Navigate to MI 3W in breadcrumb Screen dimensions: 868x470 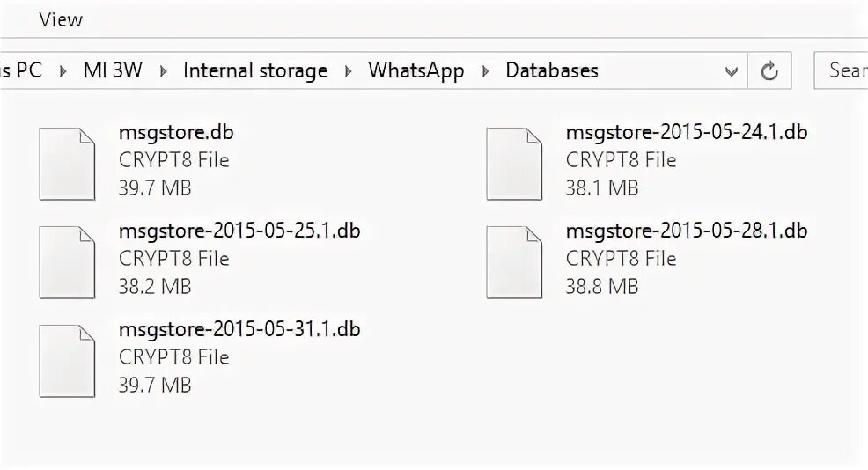(112, 70)
